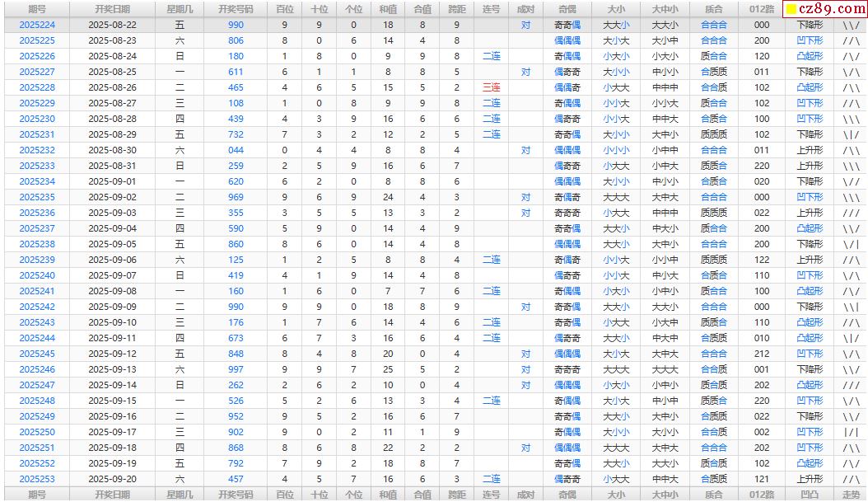
Task: Click 凹下形 shape in row 2025225
Action: (x=810, y=40)
